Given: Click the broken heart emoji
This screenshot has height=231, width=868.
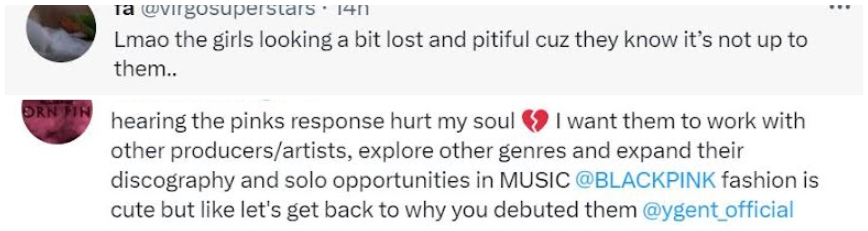Looking at the screenshot, I should (535, 121).
